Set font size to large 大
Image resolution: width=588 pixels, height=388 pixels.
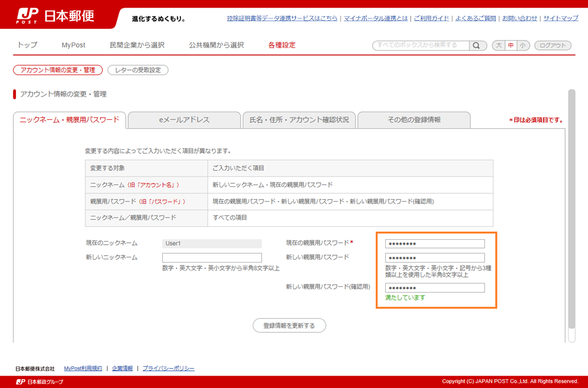499,45
